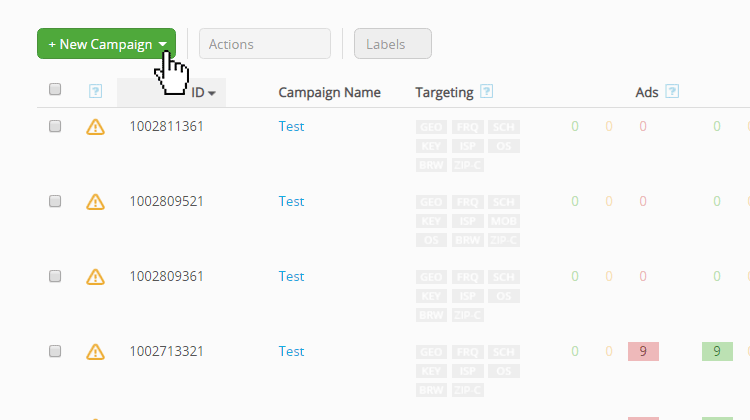Open the Labels dropdown

tap(393, 44)
